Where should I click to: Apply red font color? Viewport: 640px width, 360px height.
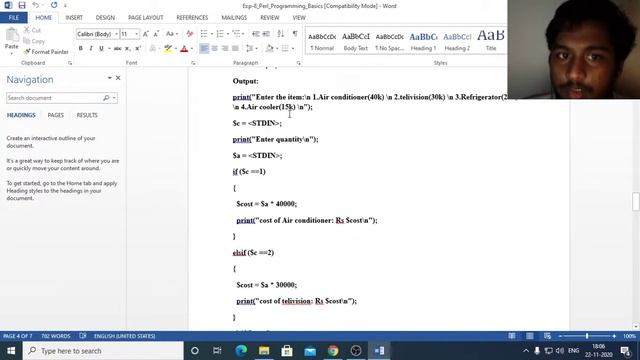(x=184, y=49)
